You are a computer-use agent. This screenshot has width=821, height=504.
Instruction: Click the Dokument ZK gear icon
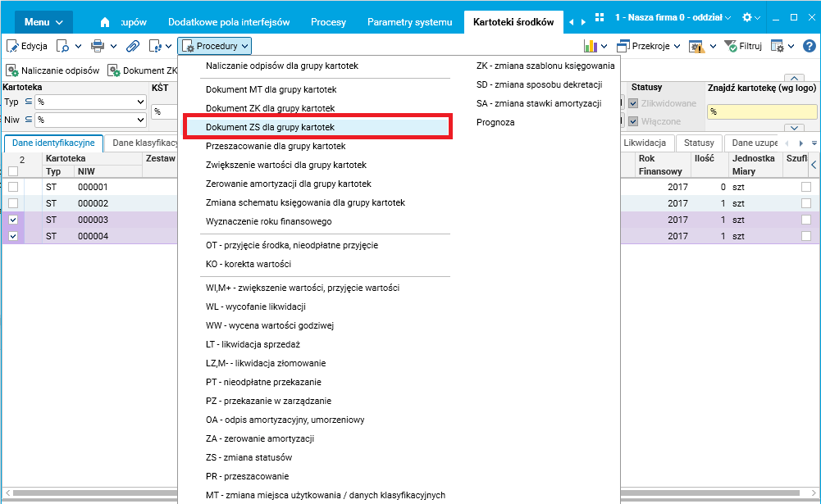[114, 70]
